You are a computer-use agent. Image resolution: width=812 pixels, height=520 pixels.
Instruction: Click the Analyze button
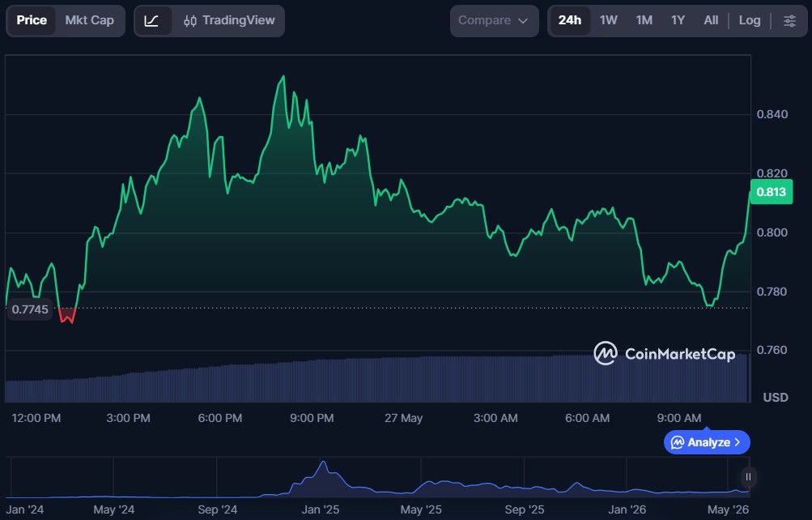pos(707,442)
